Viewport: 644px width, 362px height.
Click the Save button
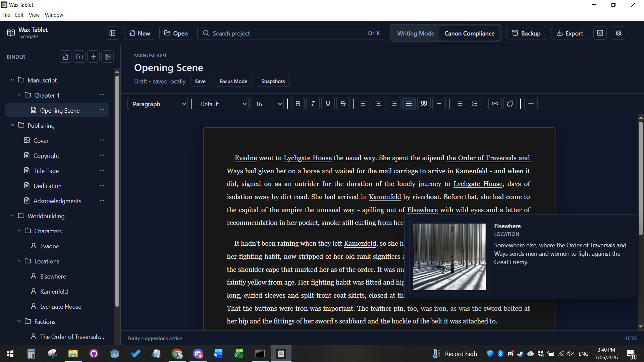pyautogui.click(x=200, y=81)
